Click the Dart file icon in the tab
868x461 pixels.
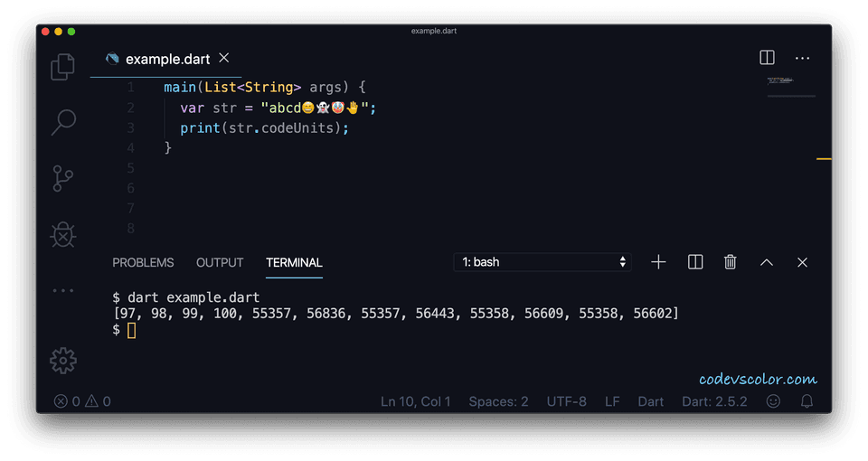112,59
